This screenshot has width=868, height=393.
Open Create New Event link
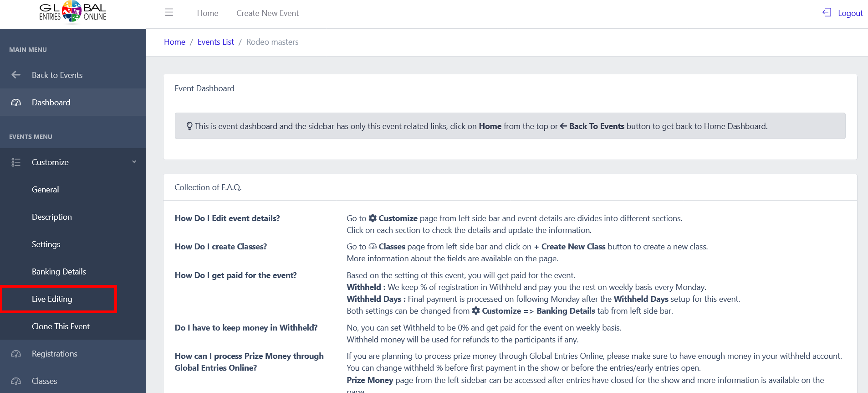click(267, 13)
